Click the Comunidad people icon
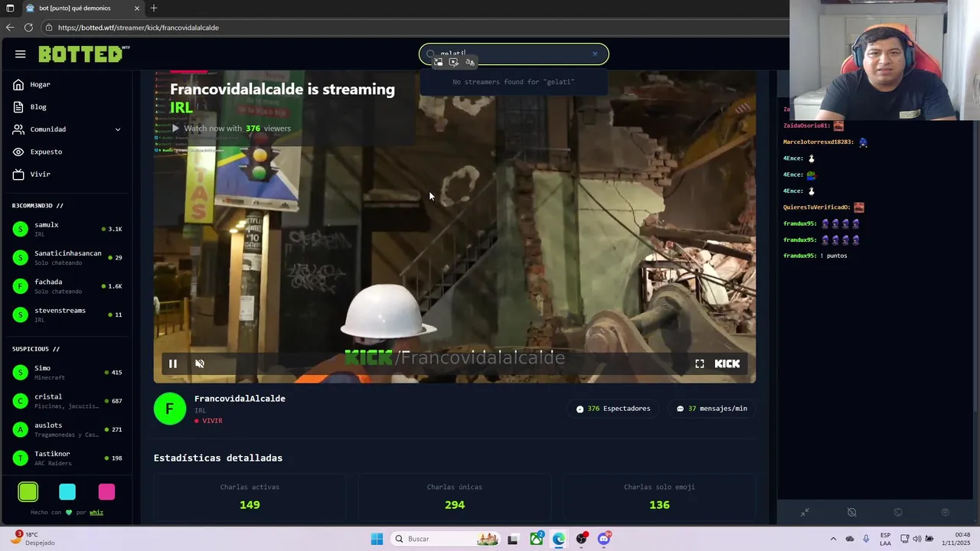 18,129
